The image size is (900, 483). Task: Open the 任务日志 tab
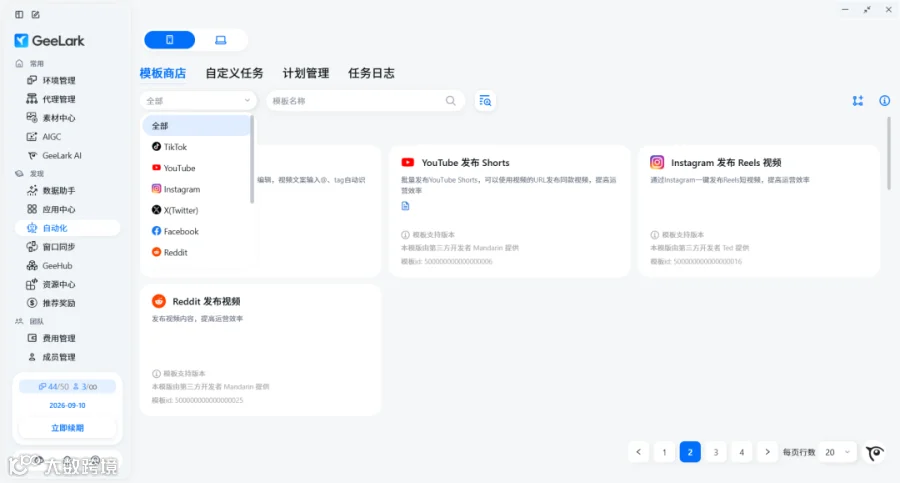371,73
